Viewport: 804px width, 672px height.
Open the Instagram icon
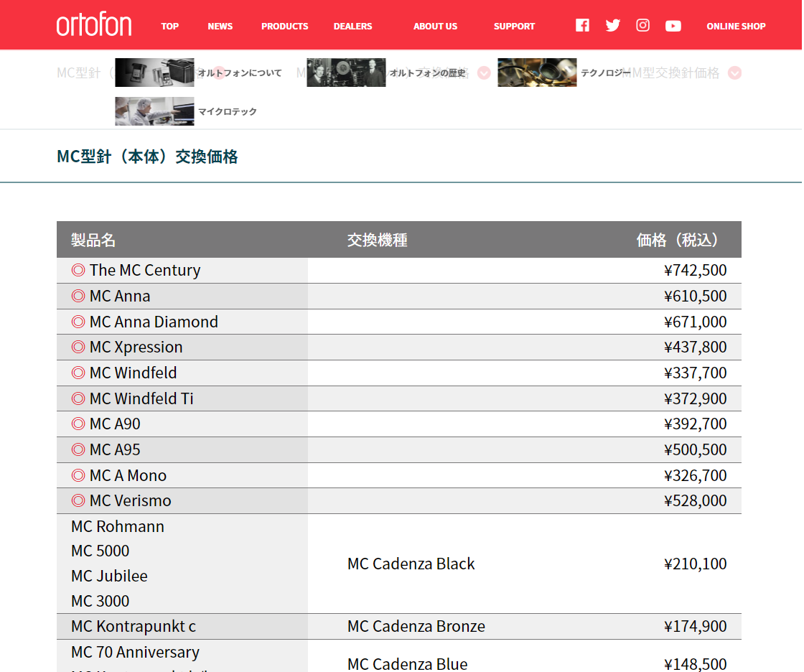click(642, 25)
